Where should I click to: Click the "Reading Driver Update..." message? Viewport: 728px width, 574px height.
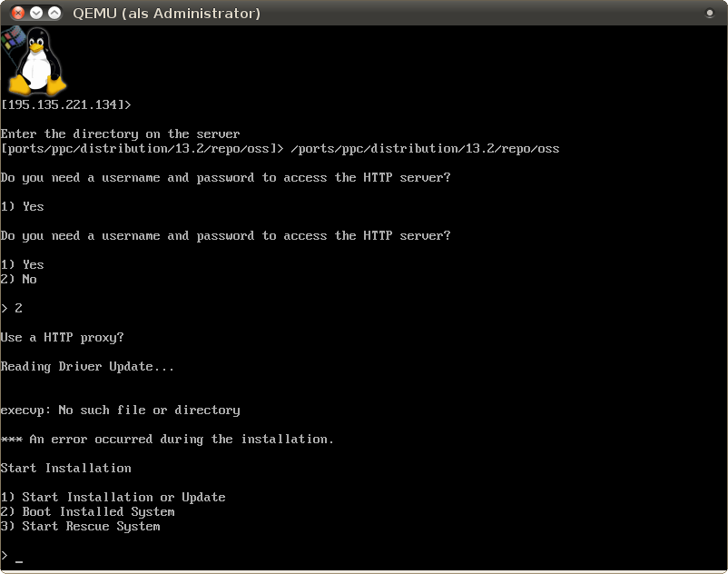(x=87, y=366)
